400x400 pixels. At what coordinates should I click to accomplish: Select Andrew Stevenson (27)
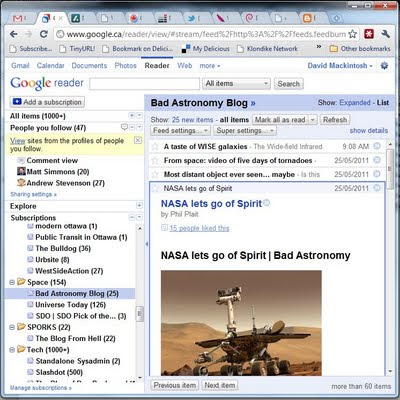pyautogui.click(x=66, y=183)
